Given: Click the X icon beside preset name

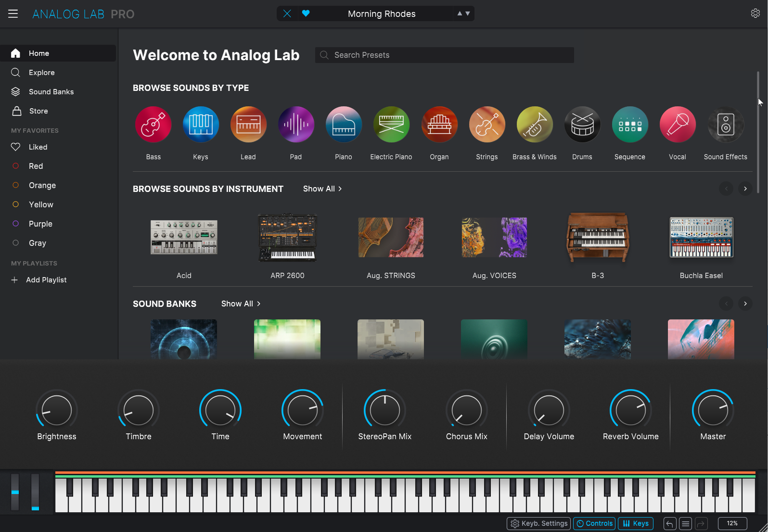Looking at the screenshot, I should pos(287,13).
